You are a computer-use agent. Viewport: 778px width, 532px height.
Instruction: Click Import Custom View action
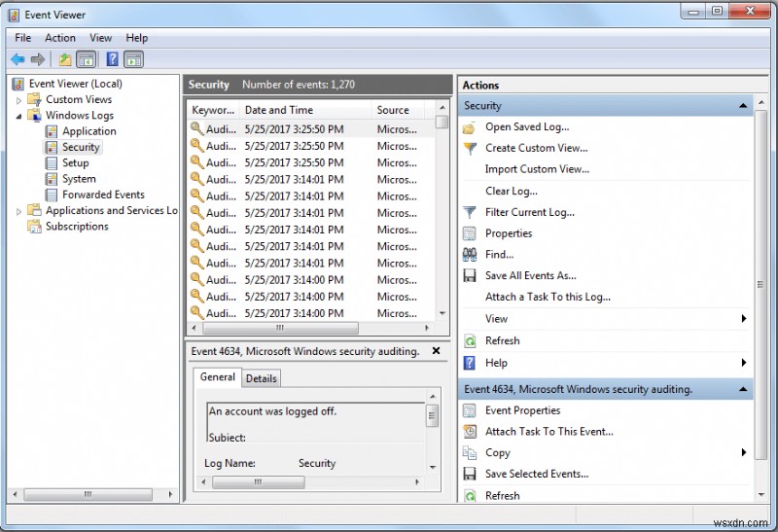pyautogui.click(x=538, y=169)
